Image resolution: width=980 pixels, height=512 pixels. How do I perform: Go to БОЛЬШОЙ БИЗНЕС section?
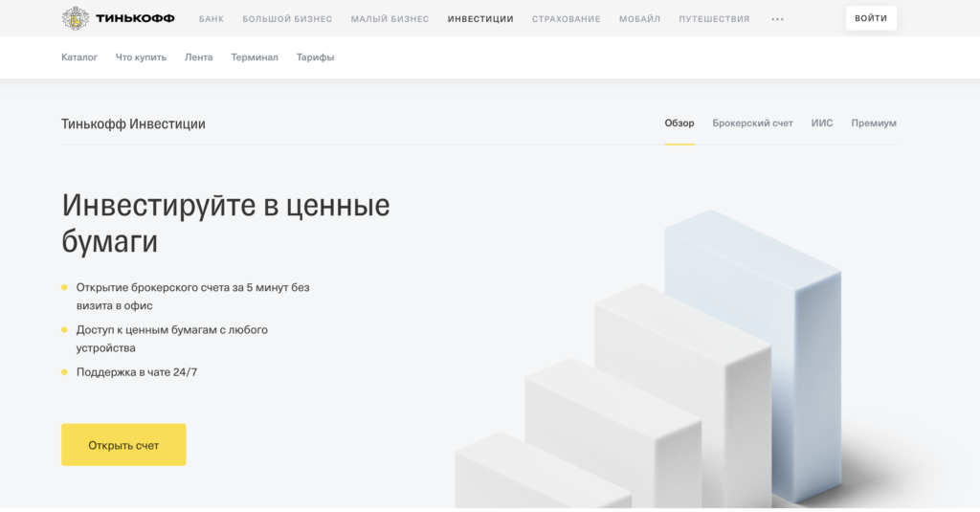click(x=287, y=19)
